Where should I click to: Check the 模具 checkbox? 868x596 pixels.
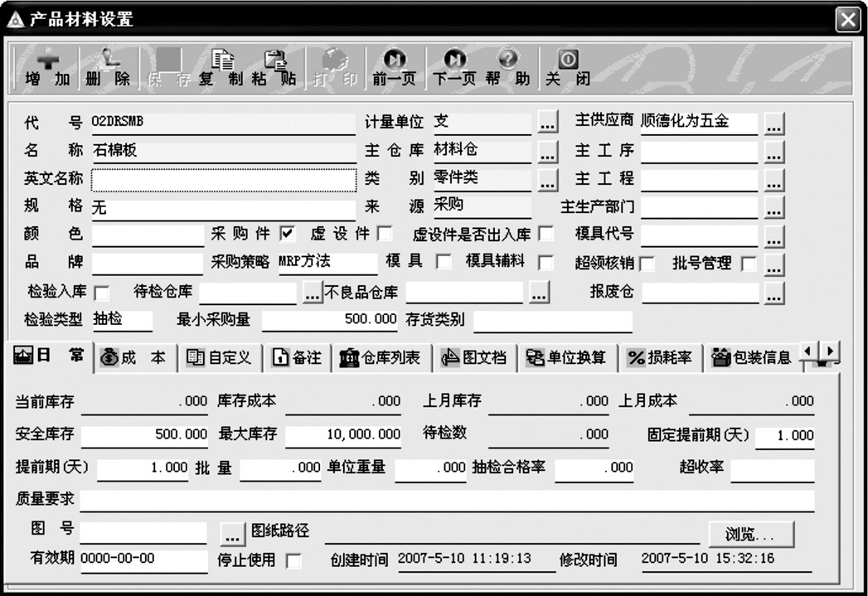[444, 262]
